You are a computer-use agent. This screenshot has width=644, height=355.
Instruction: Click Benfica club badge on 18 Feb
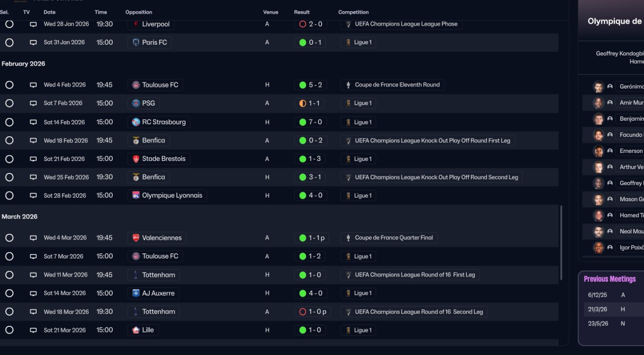pos(136,141)
